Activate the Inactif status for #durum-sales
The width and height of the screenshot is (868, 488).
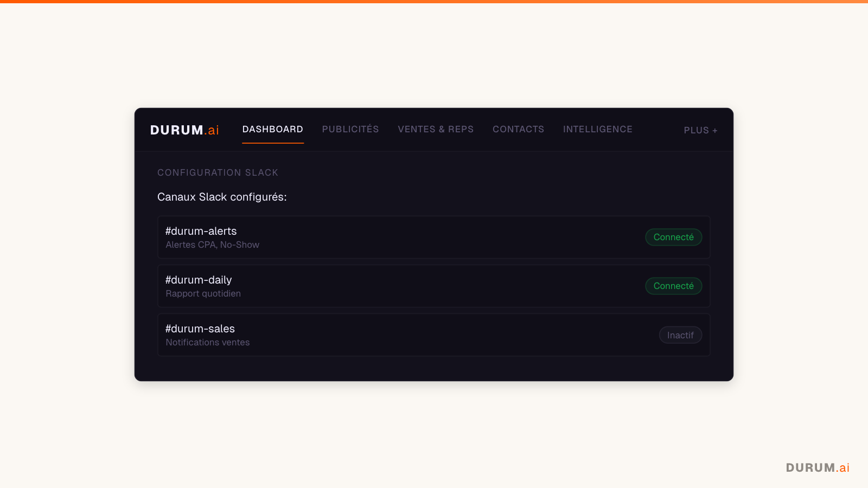click(680, 335)
